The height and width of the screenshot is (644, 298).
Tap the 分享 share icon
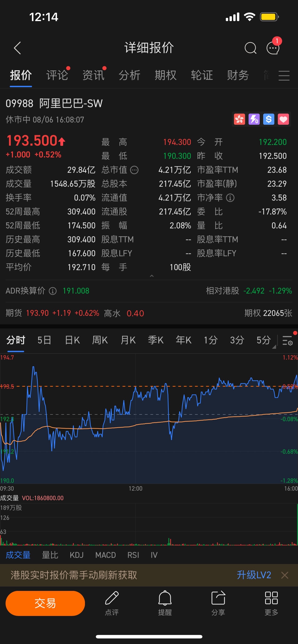[218, 603]
